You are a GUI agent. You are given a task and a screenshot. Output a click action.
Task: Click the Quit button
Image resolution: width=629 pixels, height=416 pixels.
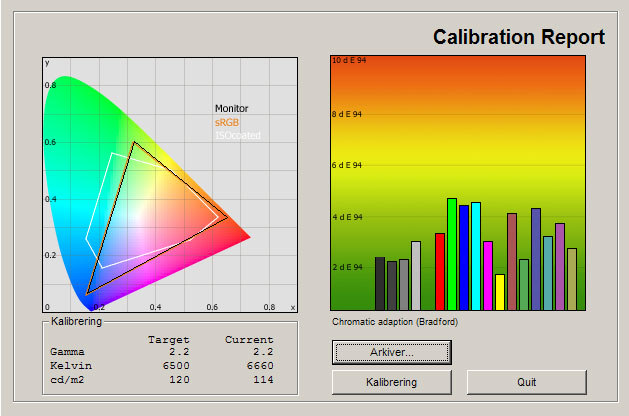526,382
